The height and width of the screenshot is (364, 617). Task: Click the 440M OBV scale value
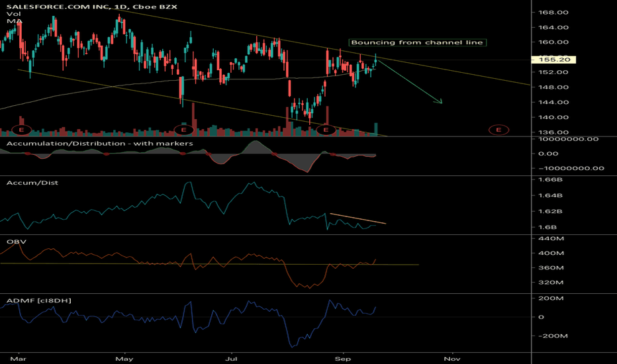[551, 238]
